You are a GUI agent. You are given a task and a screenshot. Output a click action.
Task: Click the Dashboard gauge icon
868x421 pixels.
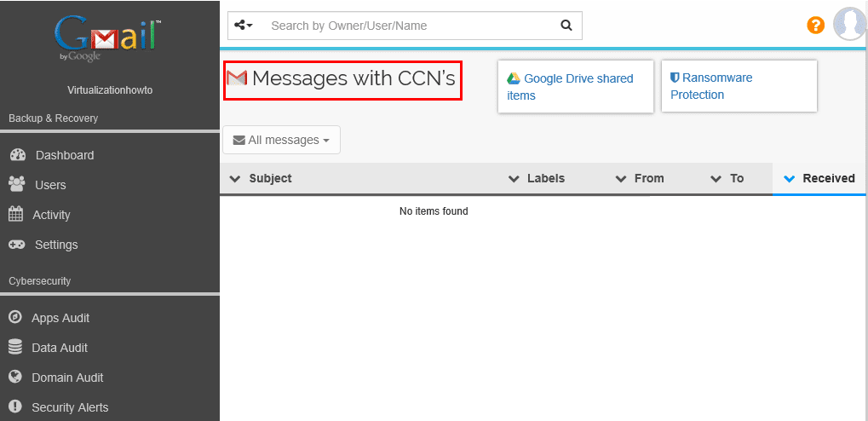click(17, 155)
